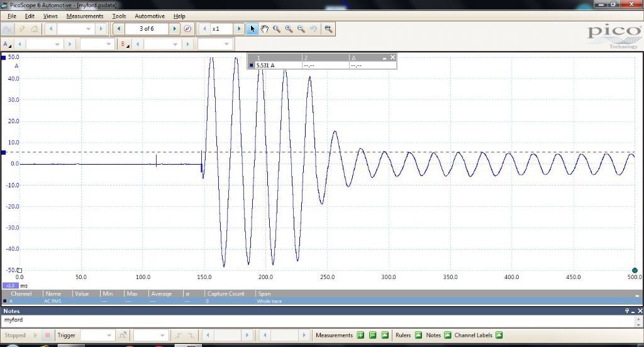Open the Help menu
This screenshot has width=644, height=347.
[x=179, y=16]
